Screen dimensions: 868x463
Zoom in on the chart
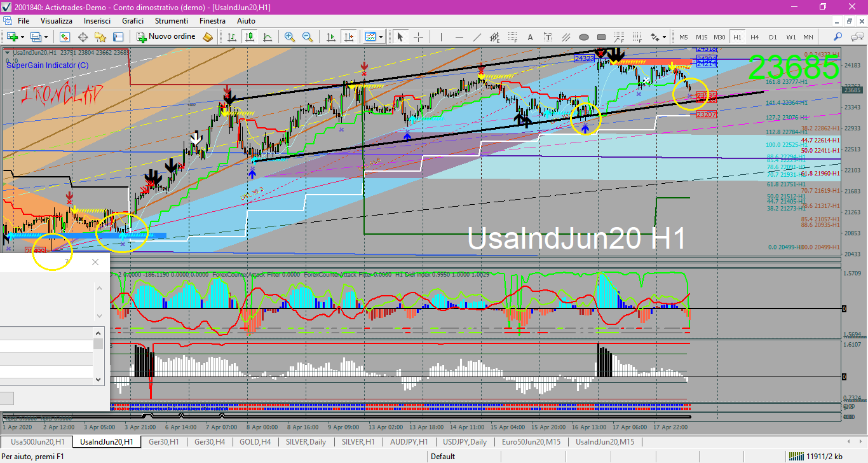(x=290, y=37)
